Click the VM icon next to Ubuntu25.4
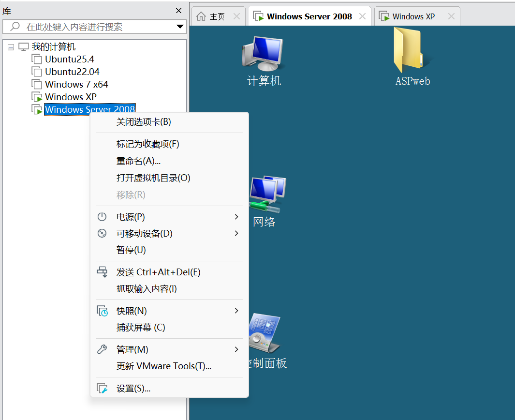The image size is (515, 420). tap(36, 59)
